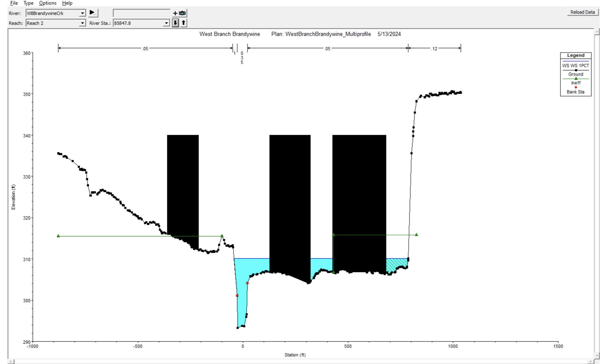Image resolution: width=600 pixels, height=364 pixels.
Task: Click left ineffective flow green triangle marker
Action: (58, 236)
